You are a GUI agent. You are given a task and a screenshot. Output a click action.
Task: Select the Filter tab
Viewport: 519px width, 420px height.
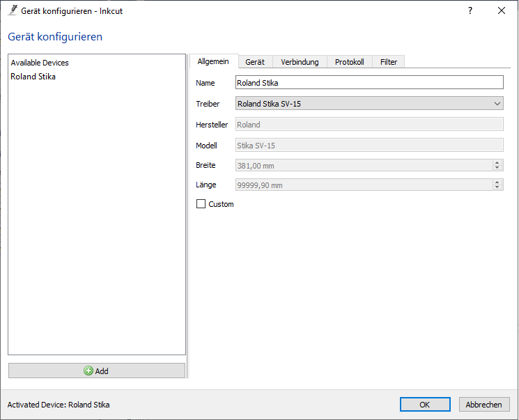pyautogui.click(x=389, y=62)
